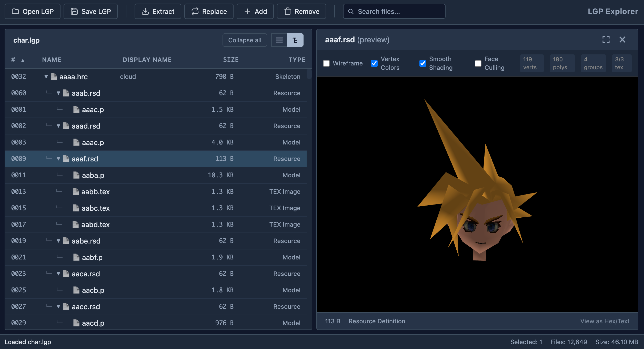The width and height of the screenshot is (644, 349).
Task: Switch to tree view icon
Action: [295, 40]
